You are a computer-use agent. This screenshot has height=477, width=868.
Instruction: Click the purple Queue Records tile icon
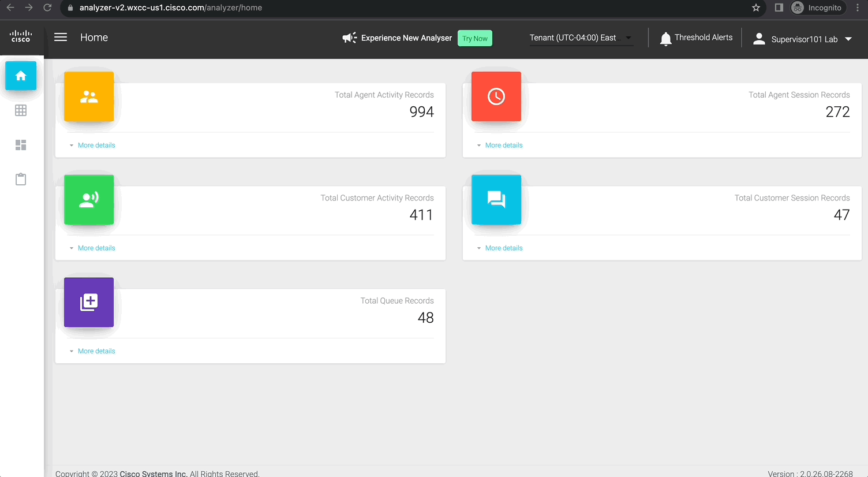pos(89,303)
